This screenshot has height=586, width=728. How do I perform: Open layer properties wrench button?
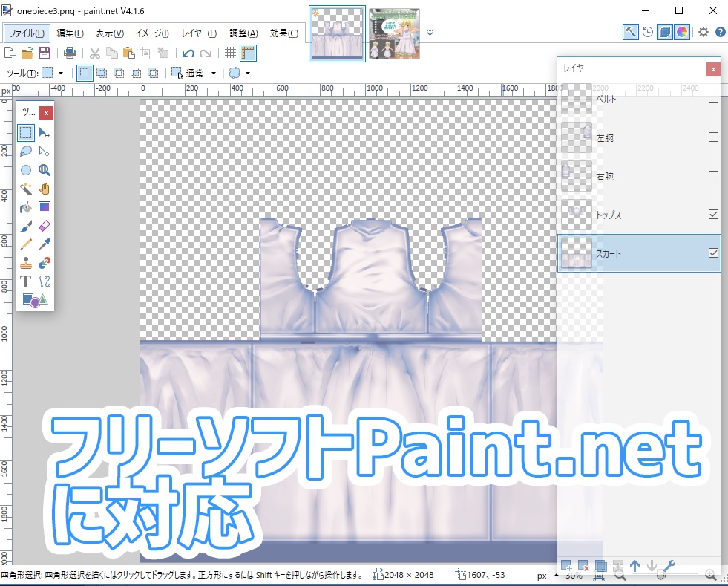point(669,566)
